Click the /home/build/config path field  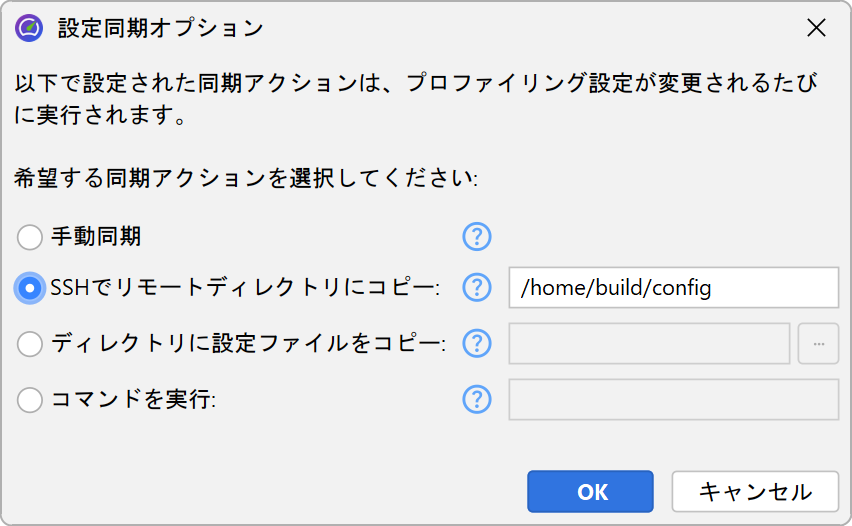[x=673, y=288]
